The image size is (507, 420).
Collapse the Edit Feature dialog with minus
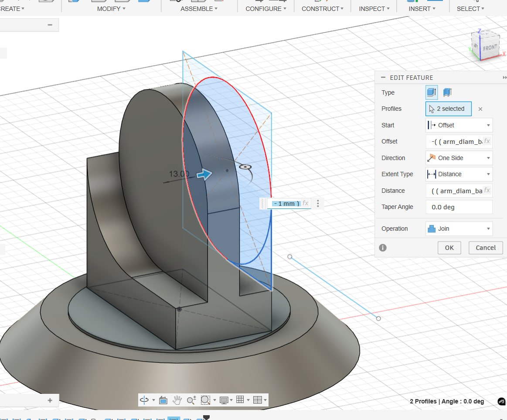coord(383,78)
